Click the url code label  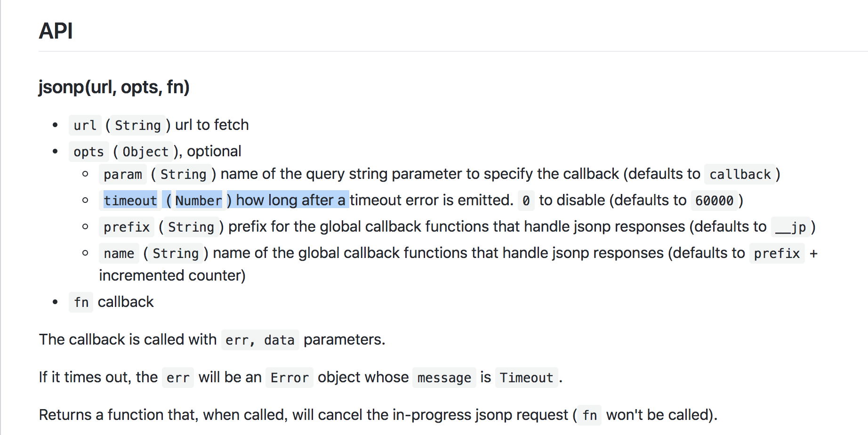[85, 125]
